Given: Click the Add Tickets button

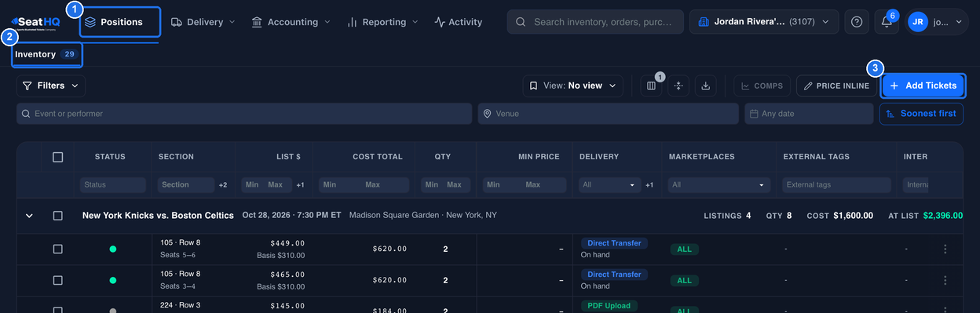Looking at the screenshot, I should (x=923, y=86).
